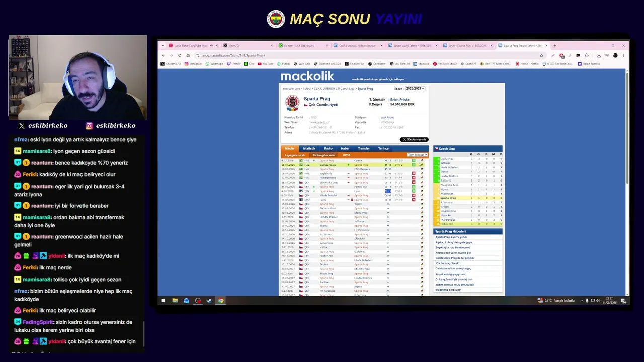The height and width of the screenshot is (362, 644).
Task: Click the Czech Liga standings header
Action: [x=468, y=149]
